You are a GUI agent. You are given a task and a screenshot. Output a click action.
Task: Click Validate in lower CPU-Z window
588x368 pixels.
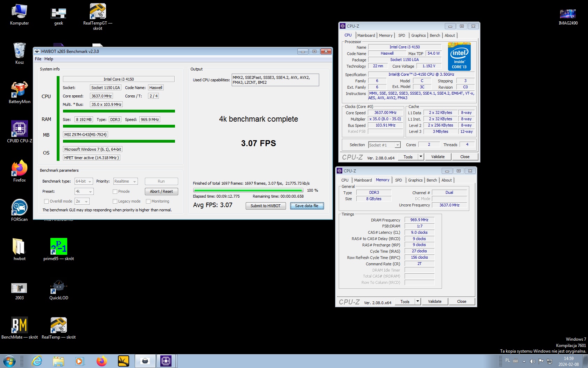(435, 301)
